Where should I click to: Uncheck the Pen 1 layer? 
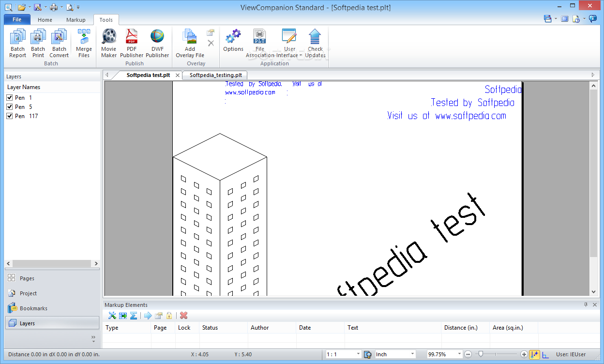click(9, 98)
